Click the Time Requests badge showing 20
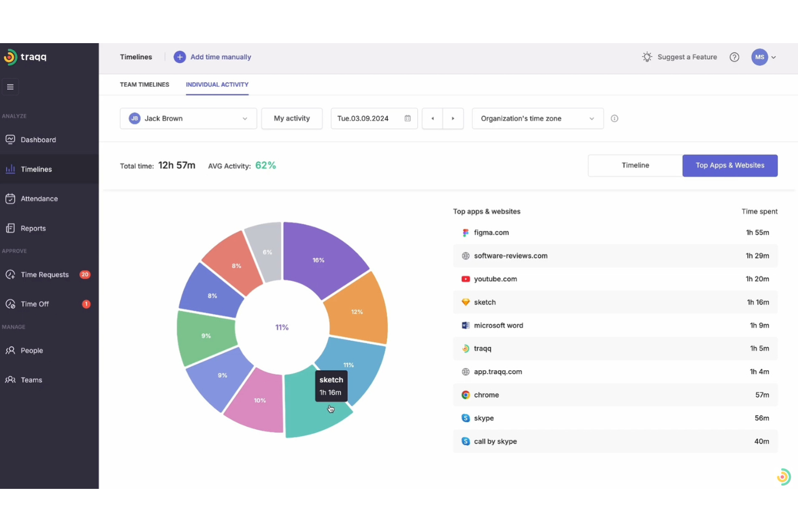The height and width of the screenshot is (532, 798). (x=85, y=275)
